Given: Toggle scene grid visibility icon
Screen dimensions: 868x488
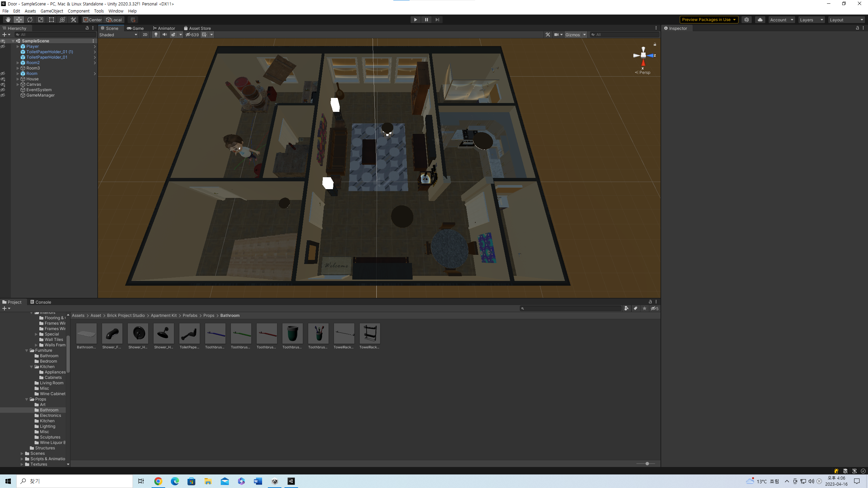Looking at the screenshot, I should [x=204, y=35].
